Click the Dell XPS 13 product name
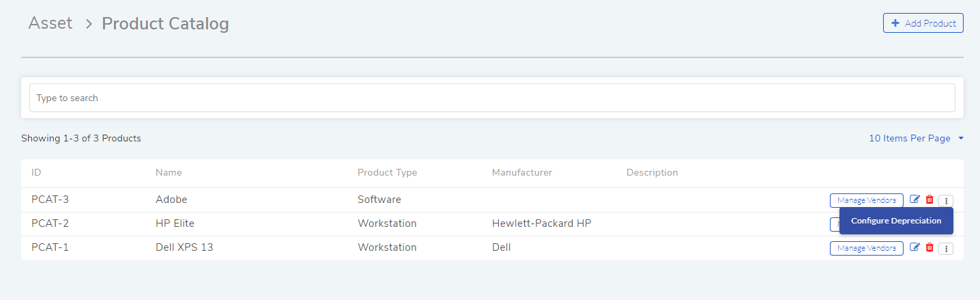 pyautogui.click(x=184, y=247)
